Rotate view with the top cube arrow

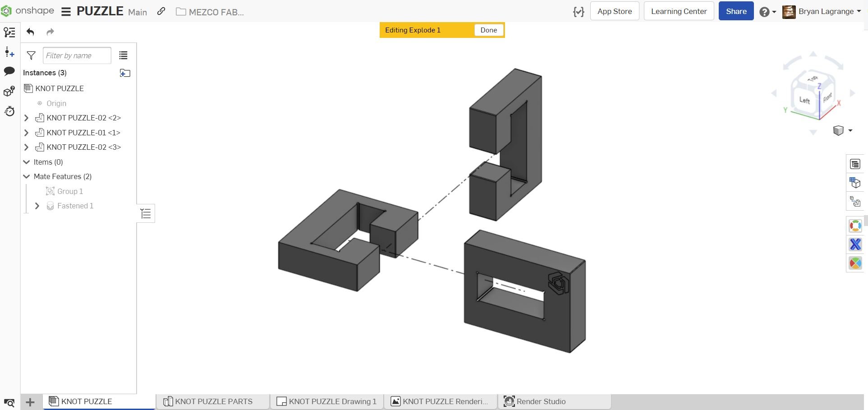(x=813, y=54)
